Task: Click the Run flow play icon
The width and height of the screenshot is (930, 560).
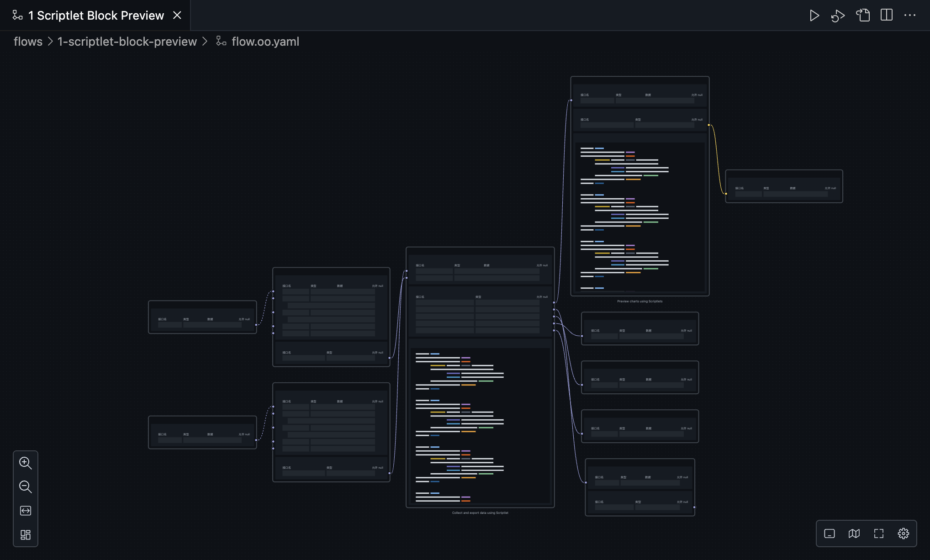Action: [814, 16]
